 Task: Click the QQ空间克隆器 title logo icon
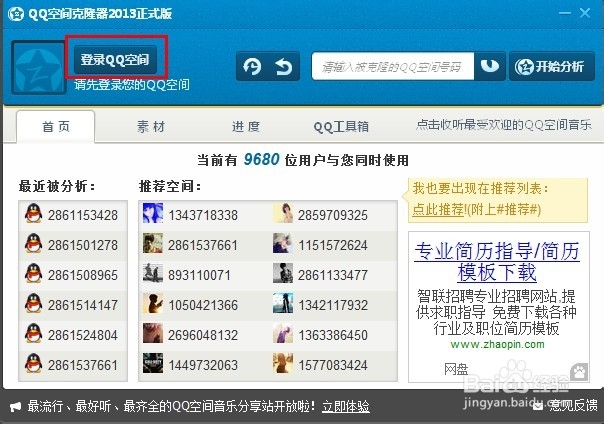coord(16,14)
